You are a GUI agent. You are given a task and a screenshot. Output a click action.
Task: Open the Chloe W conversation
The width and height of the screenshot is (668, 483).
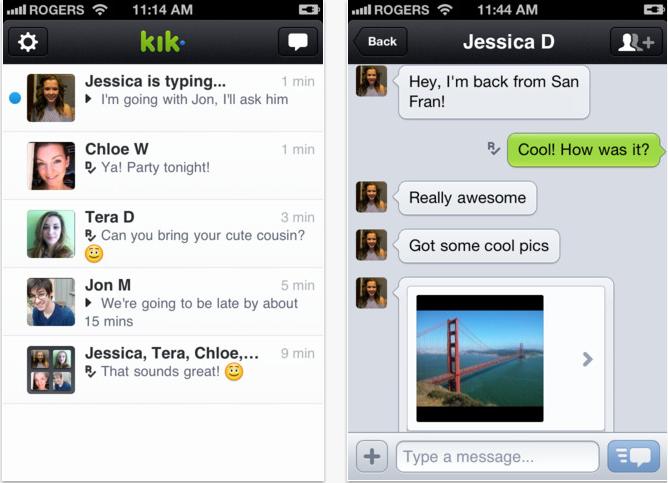[163, 166]
